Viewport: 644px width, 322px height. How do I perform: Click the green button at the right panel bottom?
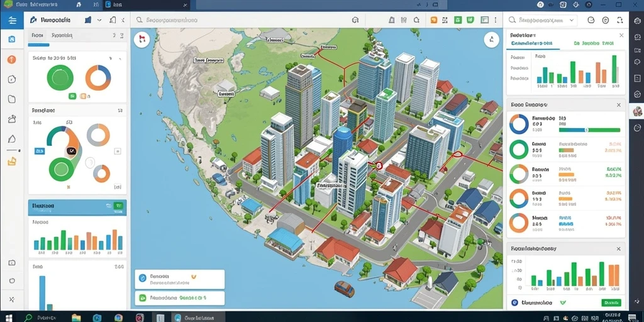[611, 303]
